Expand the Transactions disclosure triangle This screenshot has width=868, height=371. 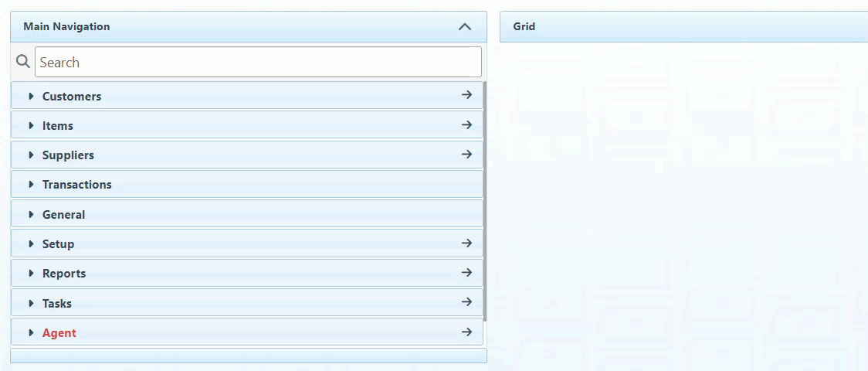coord(32,185)
